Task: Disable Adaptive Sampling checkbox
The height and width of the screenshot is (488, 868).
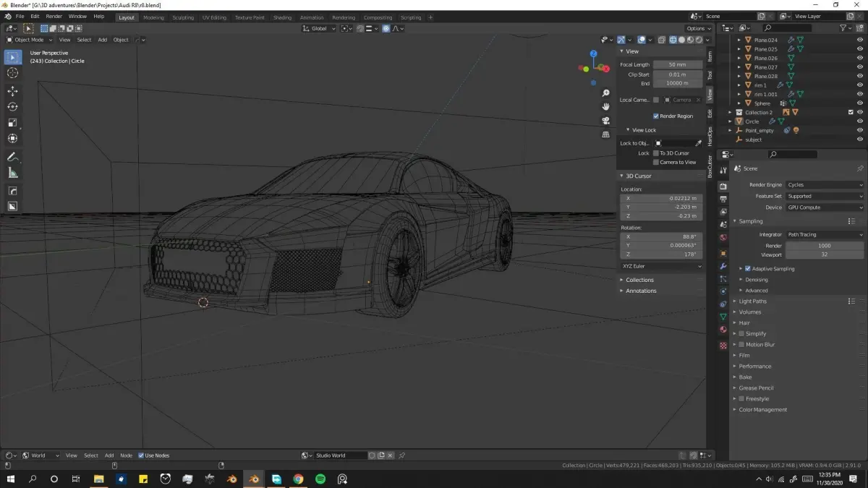Action: pos(749,269)
